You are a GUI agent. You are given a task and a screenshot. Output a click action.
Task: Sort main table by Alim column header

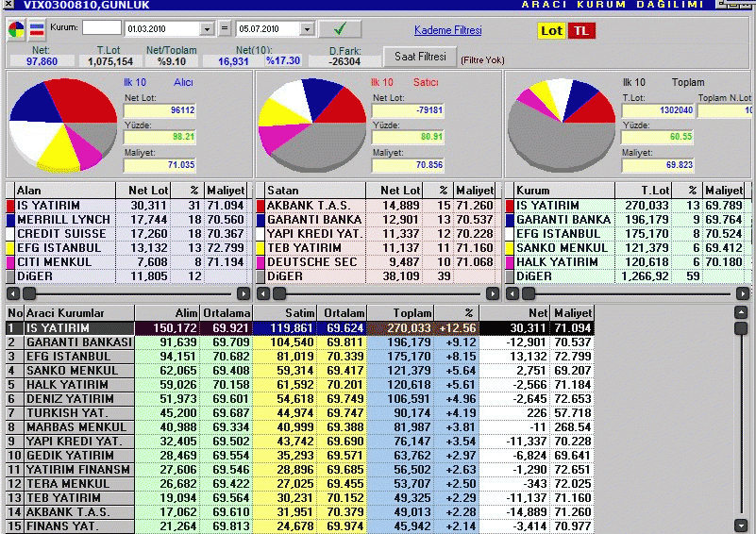pos(167,313)
